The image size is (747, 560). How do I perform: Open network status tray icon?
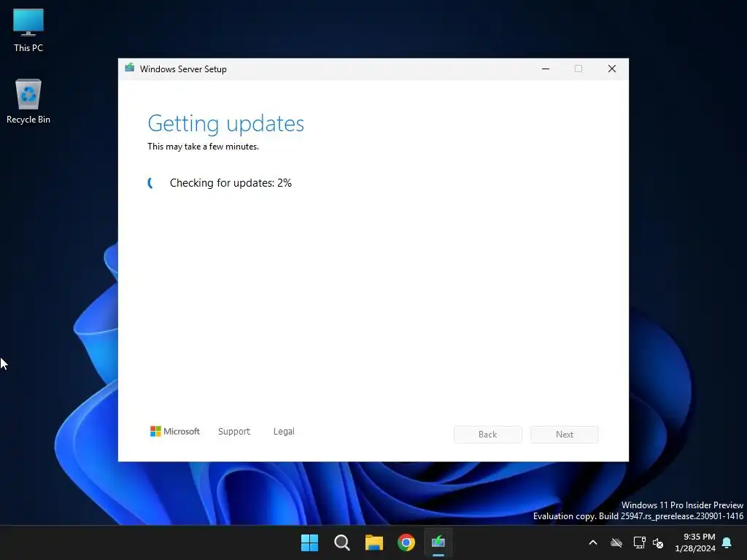639,542
